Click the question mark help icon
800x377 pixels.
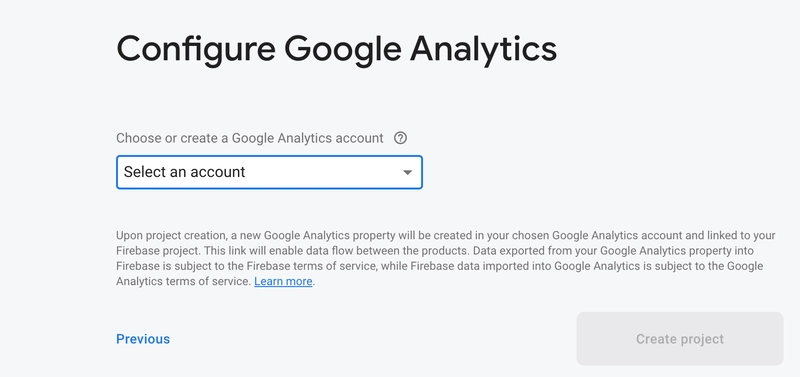click(401, 138)
